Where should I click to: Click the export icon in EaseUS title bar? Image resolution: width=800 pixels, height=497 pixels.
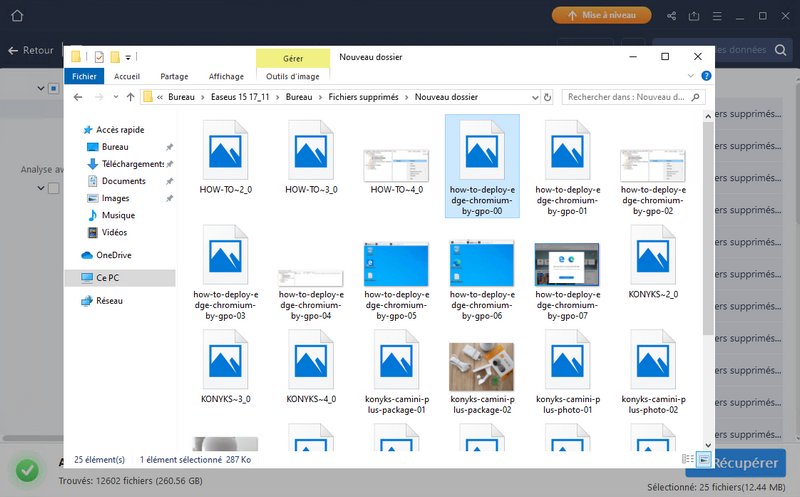694,16
